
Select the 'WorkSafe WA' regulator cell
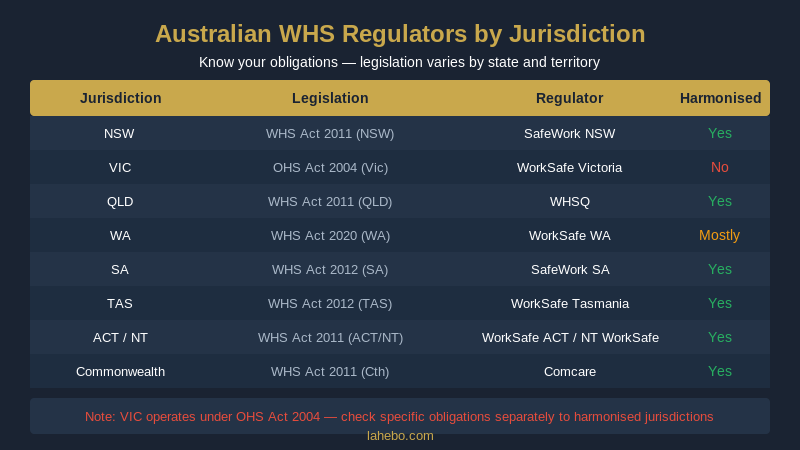[569, 236]
